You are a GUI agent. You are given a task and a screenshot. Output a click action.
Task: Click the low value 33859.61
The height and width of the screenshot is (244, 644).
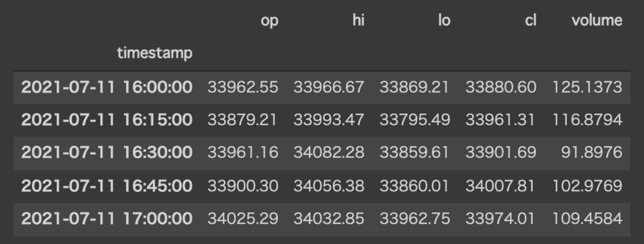click(x=414, y=152)
